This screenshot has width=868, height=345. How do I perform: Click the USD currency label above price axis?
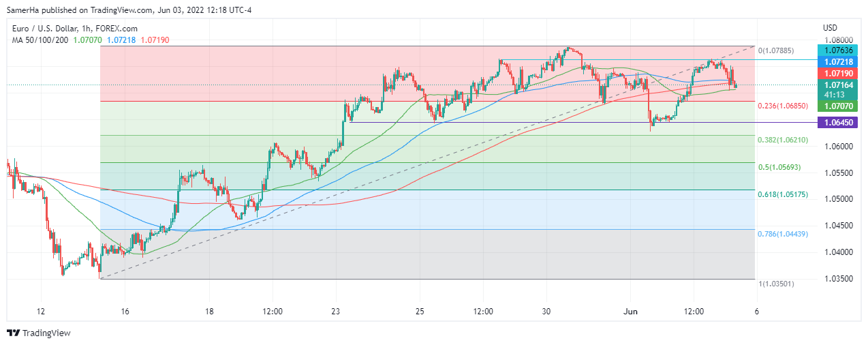pos(830,28)
